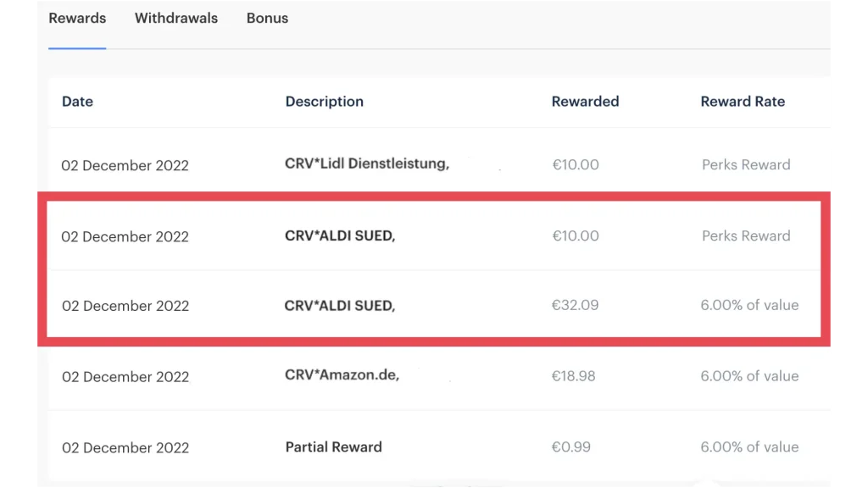Click Perks Reward in the Lidl row
This screenshot has height=488, width=868.
[x=746, y=164]
